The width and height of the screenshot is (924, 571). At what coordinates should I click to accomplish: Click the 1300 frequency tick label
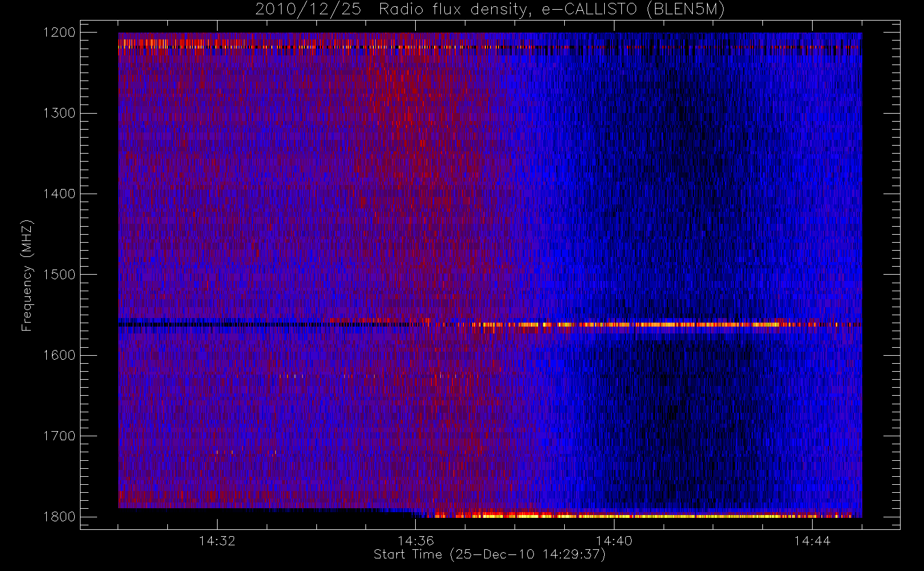59,113
